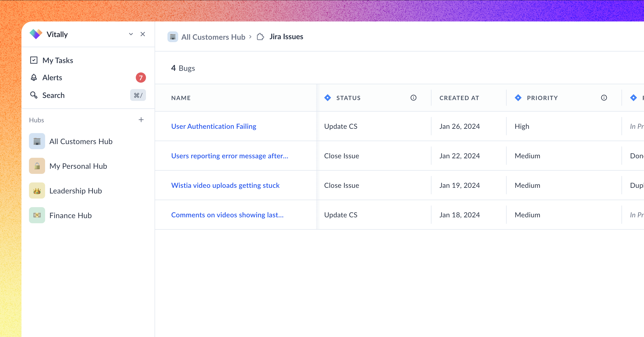
Task: Click the search magnifier icon
Action: click(x=34, y=95)
